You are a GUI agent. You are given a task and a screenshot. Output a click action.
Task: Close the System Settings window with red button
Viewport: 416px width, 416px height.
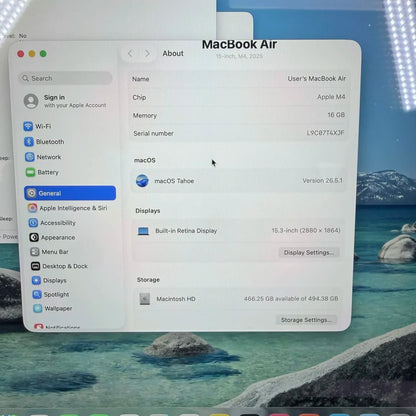pos(21,54)
